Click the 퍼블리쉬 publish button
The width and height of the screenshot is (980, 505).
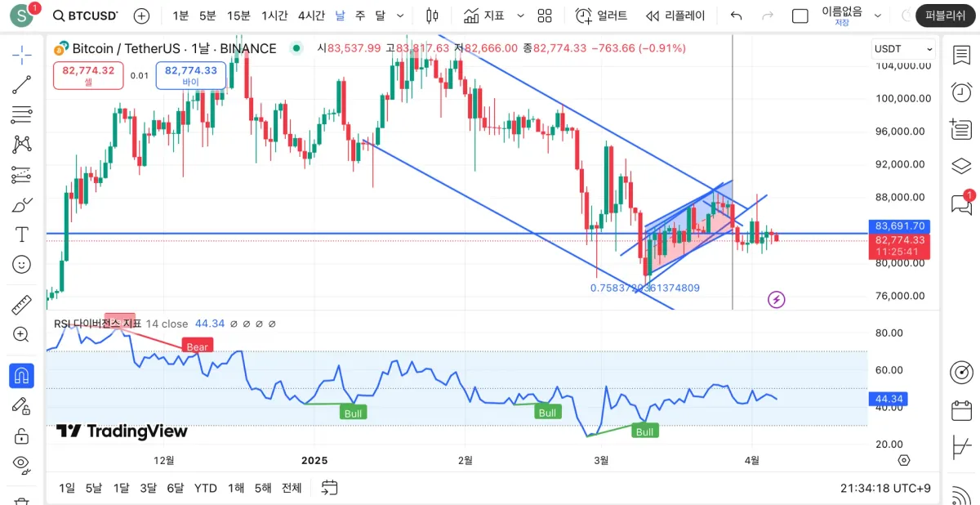(946, 16)
